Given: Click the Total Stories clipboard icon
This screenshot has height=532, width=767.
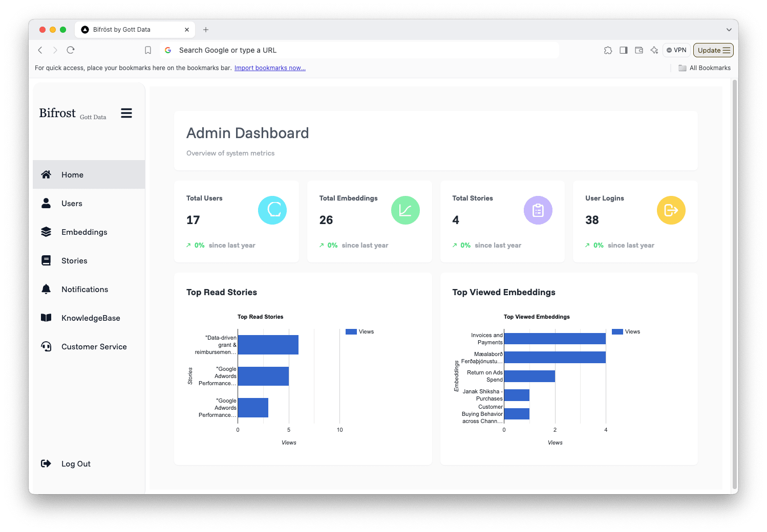Looking at the screenshot, I should tap(538, 210).
